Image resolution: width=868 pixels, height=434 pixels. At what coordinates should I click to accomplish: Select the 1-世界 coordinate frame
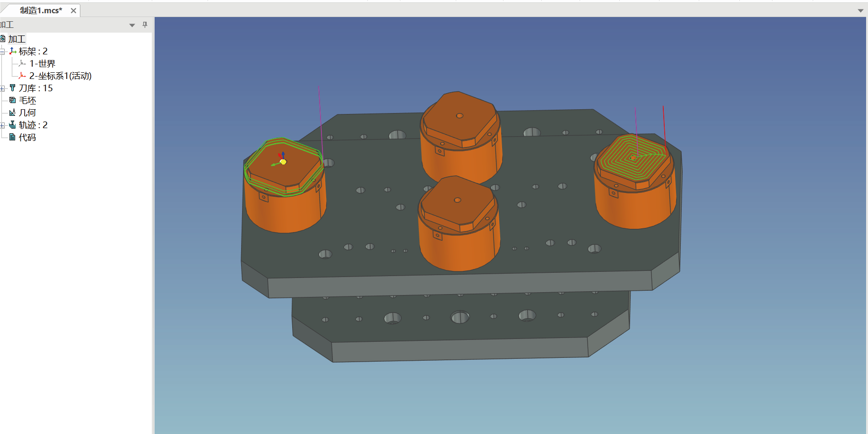[42, 63]
